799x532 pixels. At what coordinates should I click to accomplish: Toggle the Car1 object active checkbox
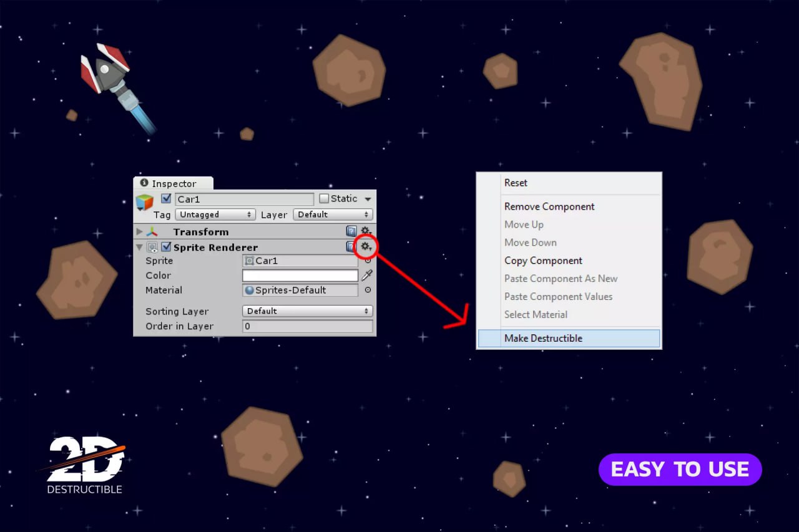[x=166, y=199]
